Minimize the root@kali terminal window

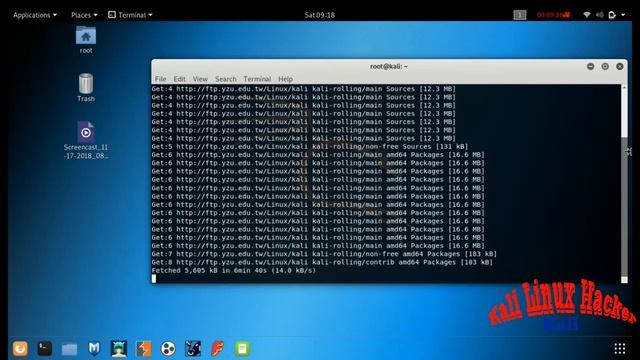[x=590, y=66]
